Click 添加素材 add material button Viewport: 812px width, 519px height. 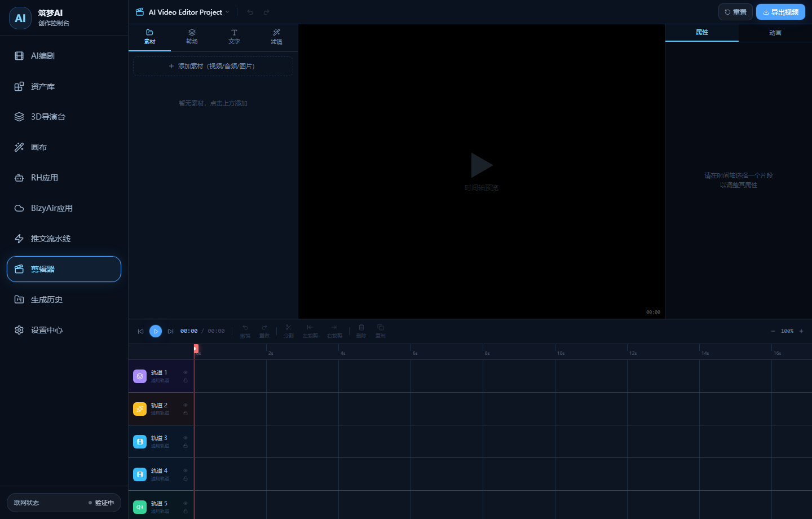(x=213, y=66)
